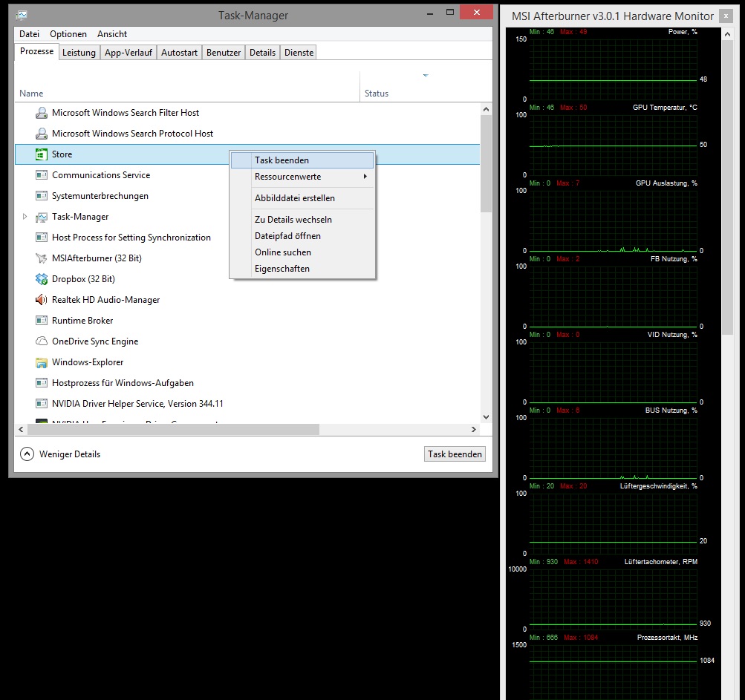This screenshot has width=745, height=700.
Task: Switch to the Autostart tab
Action: pos(179,52)
